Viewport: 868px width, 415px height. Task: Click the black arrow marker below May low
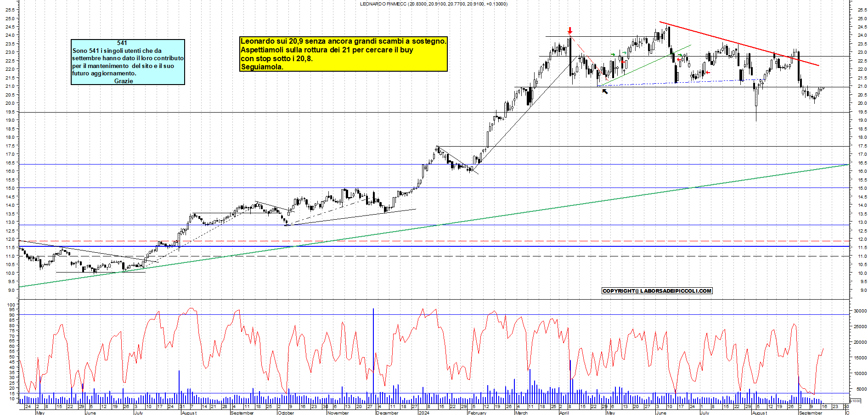(x=605, y=91)
